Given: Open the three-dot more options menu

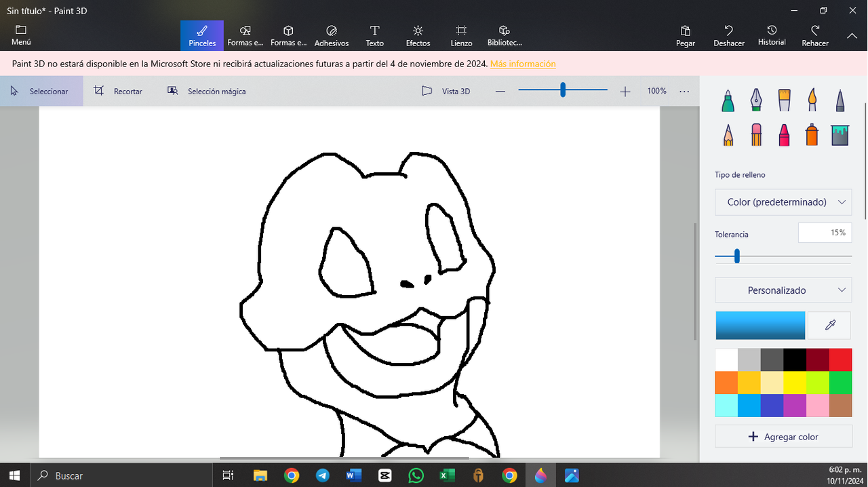Looking at the screenshot, I should pyautogui.click(x=684, y=91).
